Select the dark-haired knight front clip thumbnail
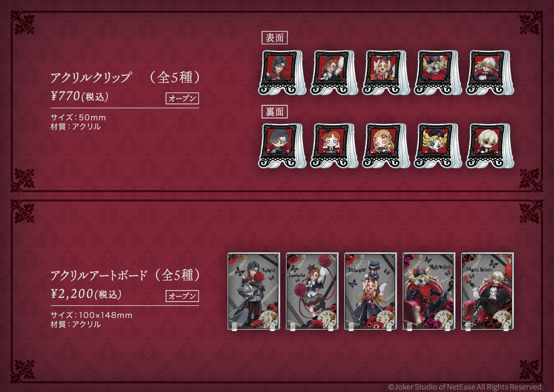The width and height of the screenshot is (554, 392). pos(282,73)
